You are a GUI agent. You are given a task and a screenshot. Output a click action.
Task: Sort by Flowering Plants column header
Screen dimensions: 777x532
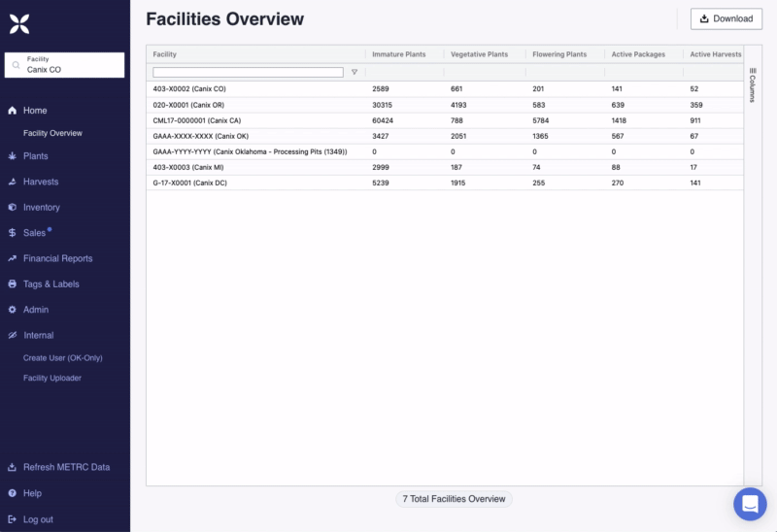pos(559,54)
